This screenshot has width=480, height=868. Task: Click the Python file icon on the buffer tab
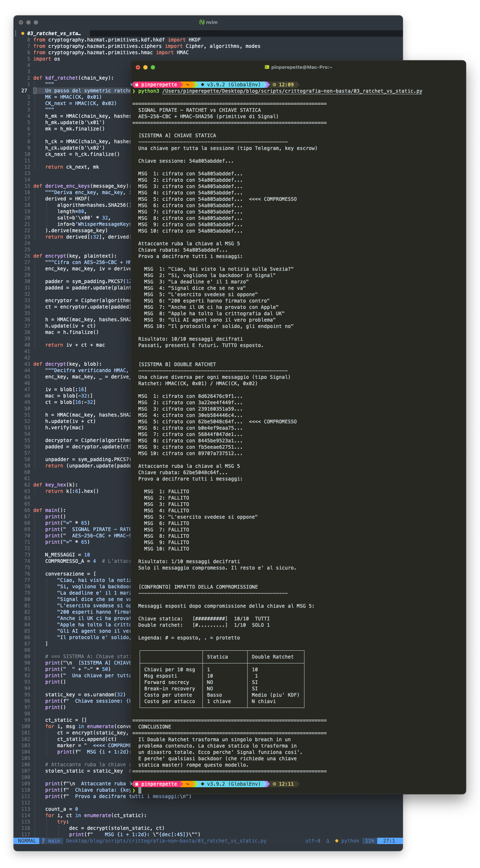23,33
